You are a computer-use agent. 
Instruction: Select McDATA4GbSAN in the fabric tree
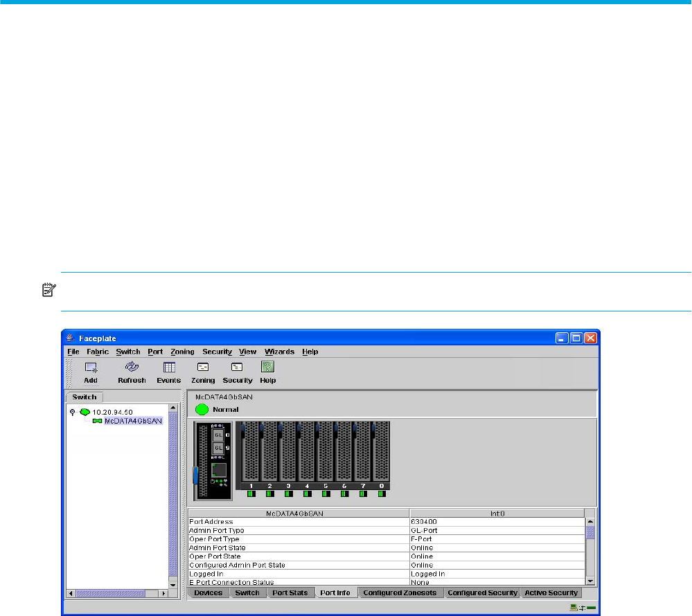click(x=133, y=421)
